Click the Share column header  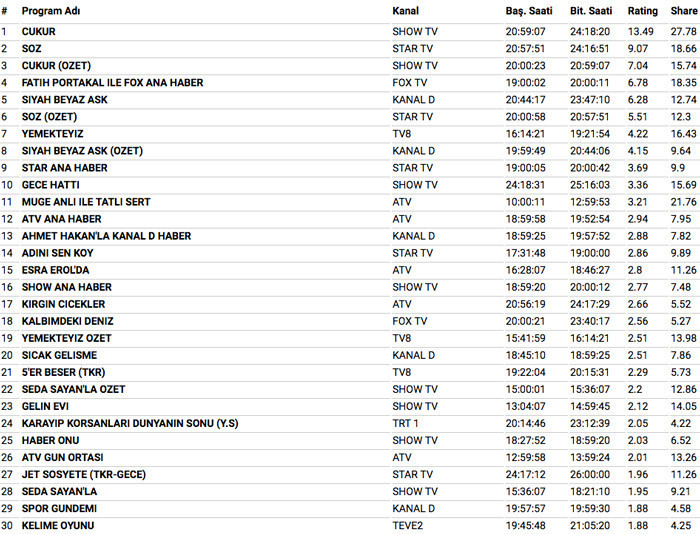[684, 11]
